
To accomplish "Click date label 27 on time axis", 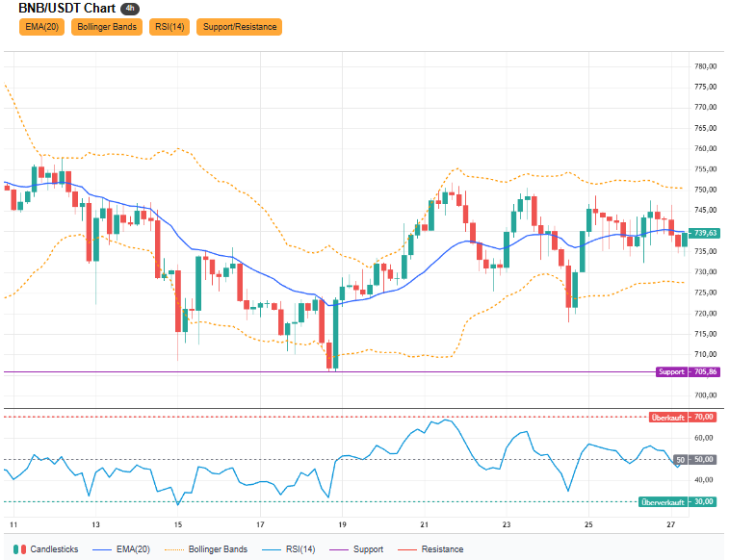I will (x=670, y=524).
